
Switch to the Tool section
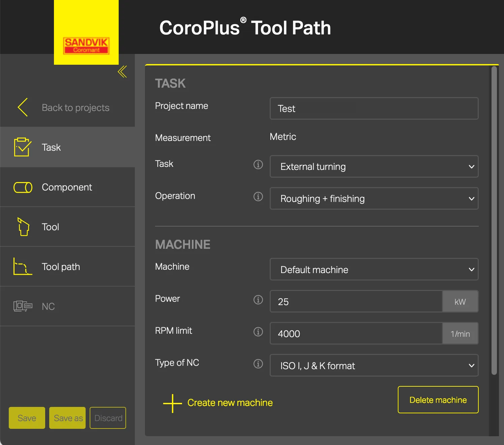(x=51, y=227)
